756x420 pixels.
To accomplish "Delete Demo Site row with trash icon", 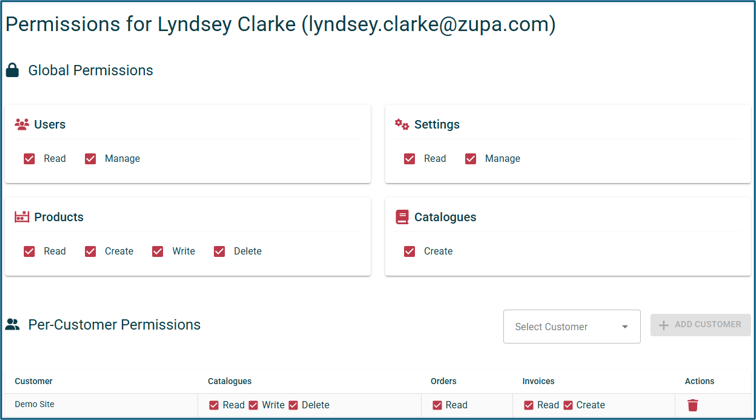I will 693,405.
